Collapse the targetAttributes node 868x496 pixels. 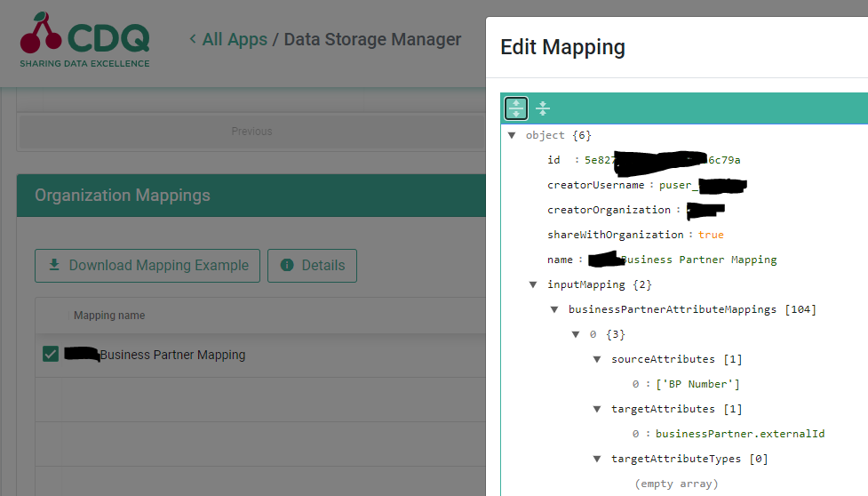pos(597,409)
